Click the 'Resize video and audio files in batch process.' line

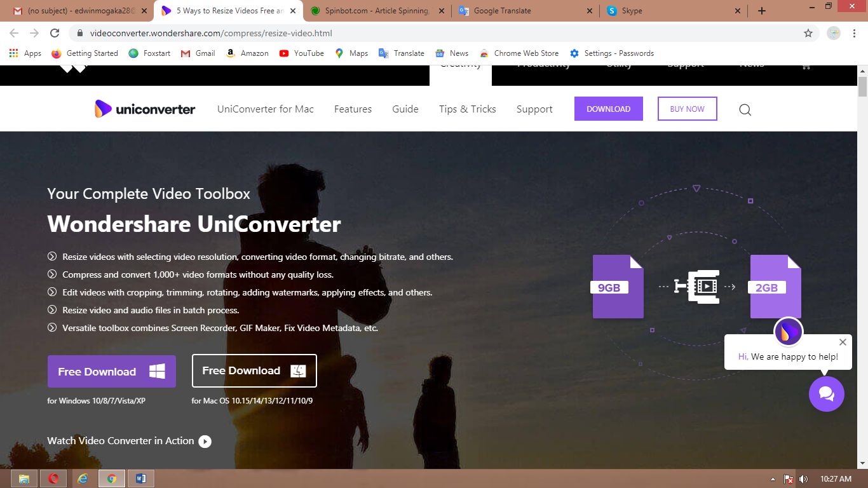click(151, 310)
